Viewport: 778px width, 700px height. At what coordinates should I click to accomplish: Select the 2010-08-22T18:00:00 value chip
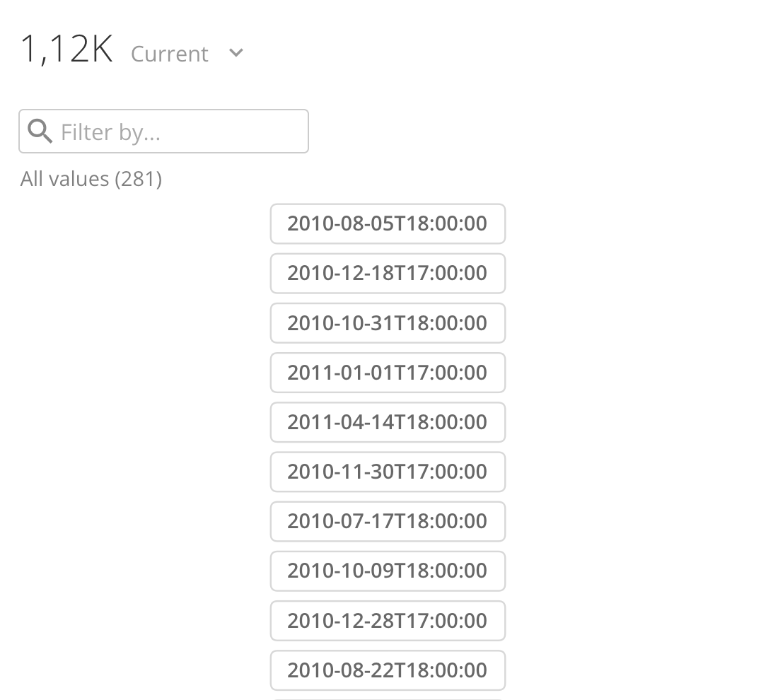(388, 670)
